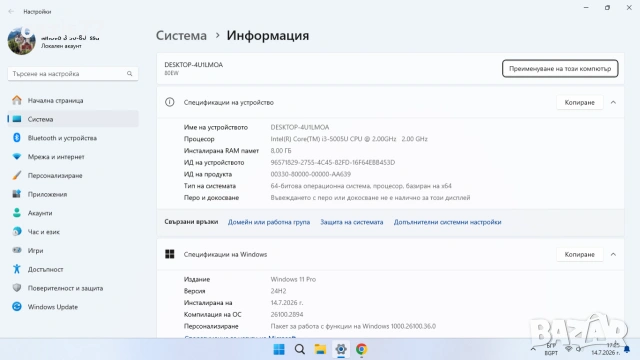Open the Достъпност label in sidebar
The width and height of the screenshot is (640, 360).
[x=45, y=269]
